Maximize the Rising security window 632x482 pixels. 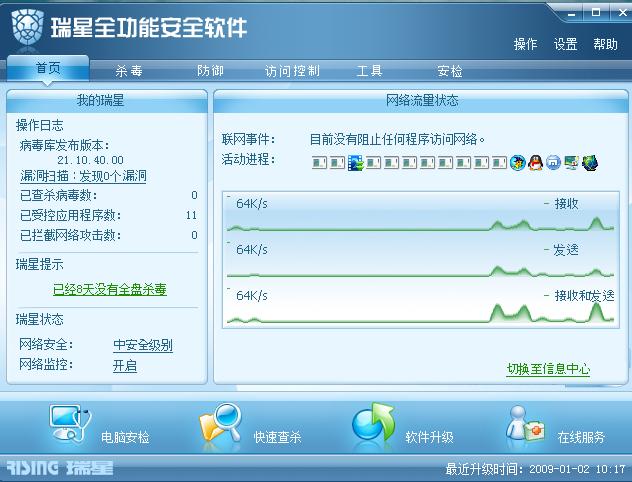coord(596,13)
